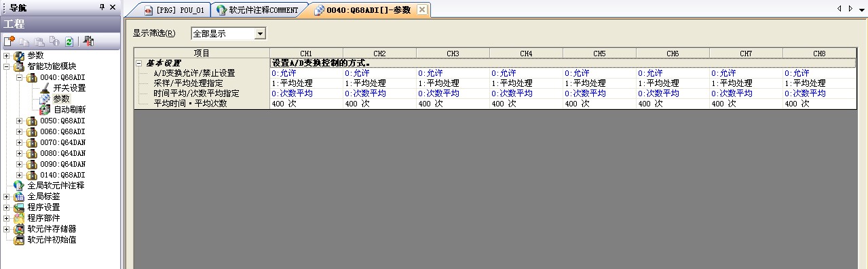Collapse the 智能功能模块 tree node
Viewport: 868px width, 269px height.
click(7, 66)
